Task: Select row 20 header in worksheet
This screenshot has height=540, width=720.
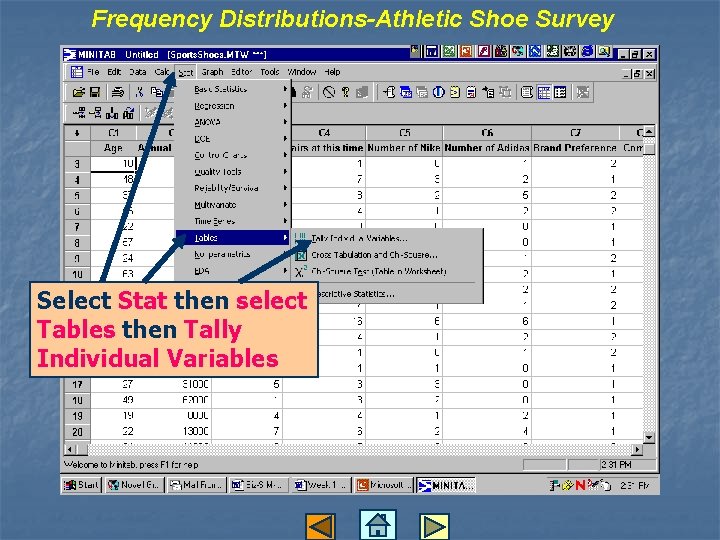Action: tap(77, 432)
